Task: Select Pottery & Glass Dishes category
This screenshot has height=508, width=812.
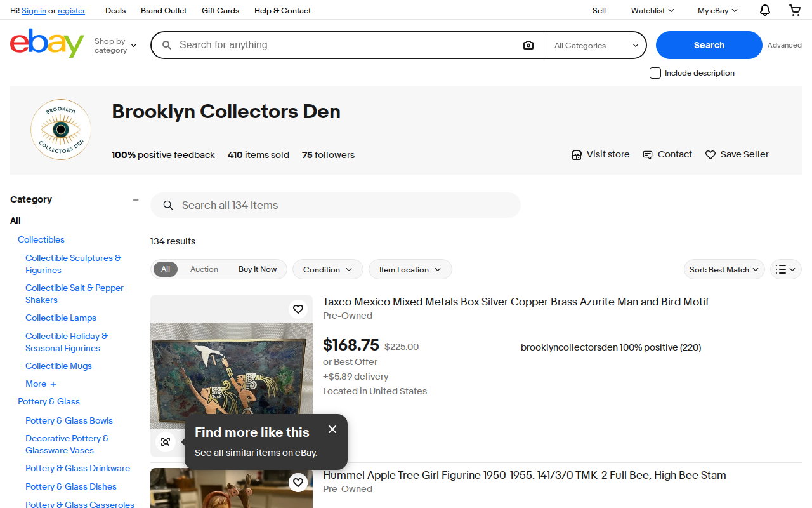Action: tap(71, 486)
